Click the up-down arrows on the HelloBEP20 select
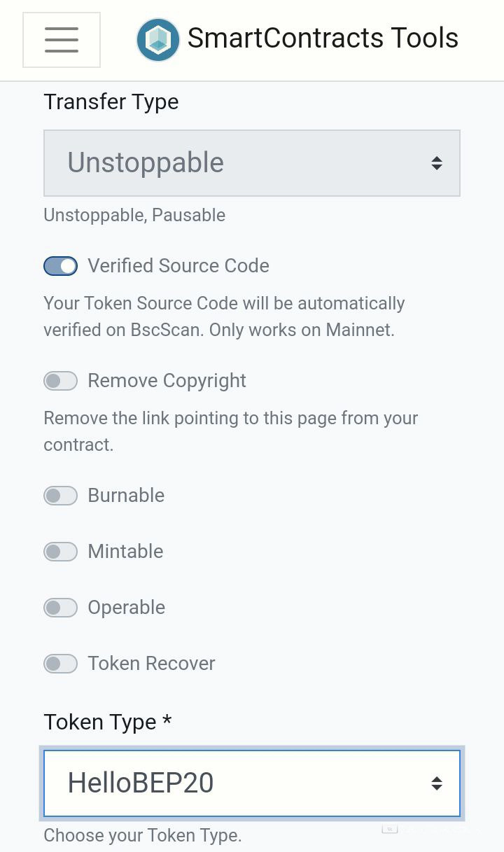 click(x=437, y=783)
